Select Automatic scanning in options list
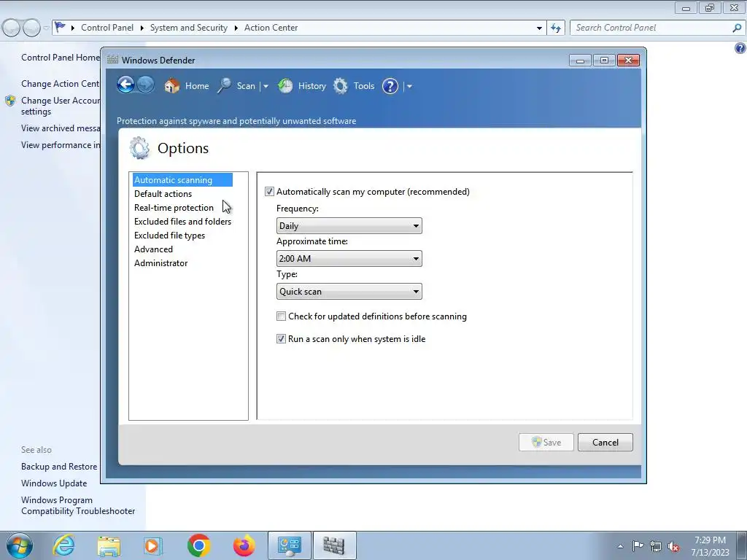The image size is (747, 560). [x=182, y=180]
